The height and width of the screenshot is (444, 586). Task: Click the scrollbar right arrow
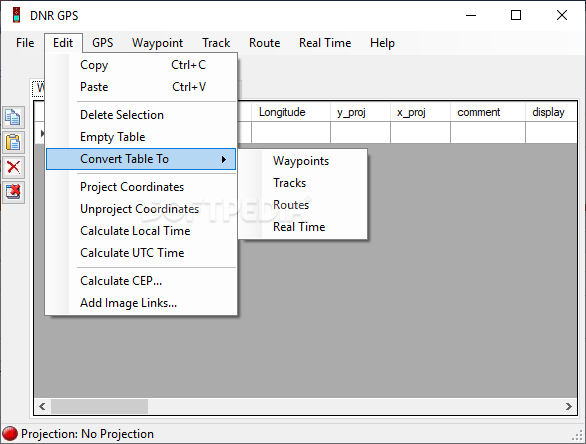569,406
